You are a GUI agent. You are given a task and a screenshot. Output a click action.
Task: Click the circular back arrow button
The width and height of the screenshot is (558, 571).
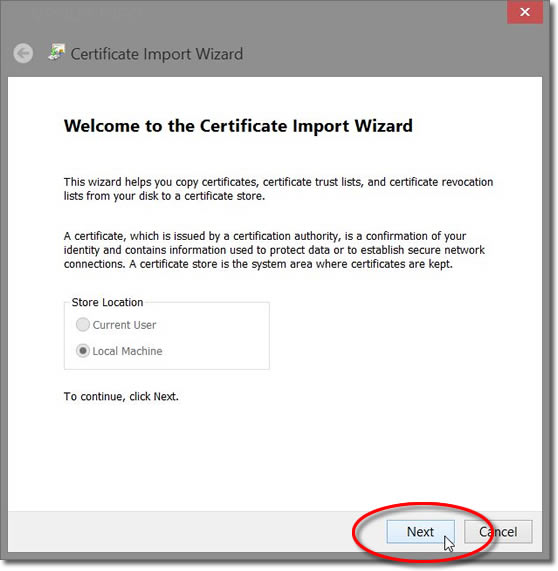pyautogui.click(x=23, y=54)
